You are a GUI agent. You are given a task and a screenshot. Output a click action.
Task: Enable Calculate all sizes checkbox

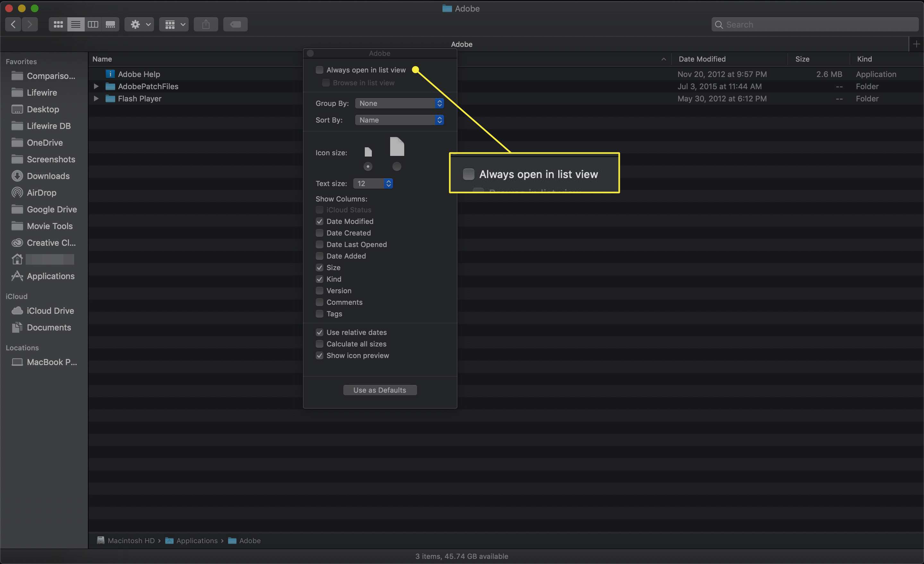pos(320,344)
